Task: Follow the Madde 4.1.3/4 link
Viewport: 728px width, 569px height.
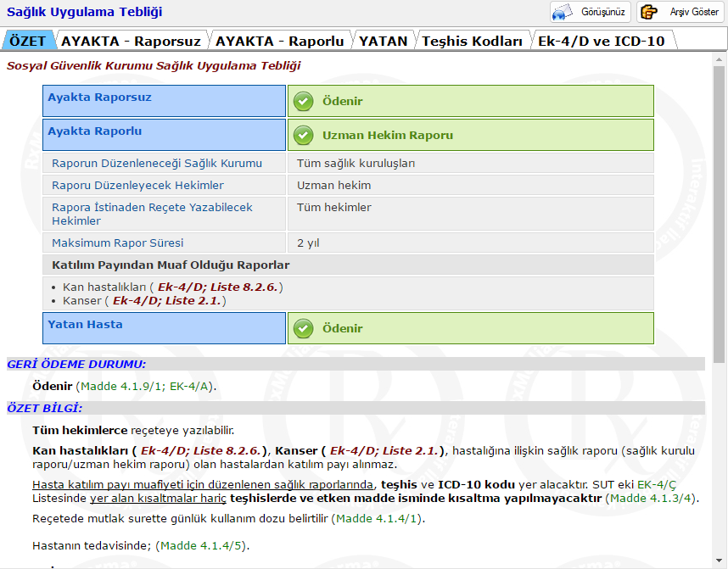Action: coord(651,499)
